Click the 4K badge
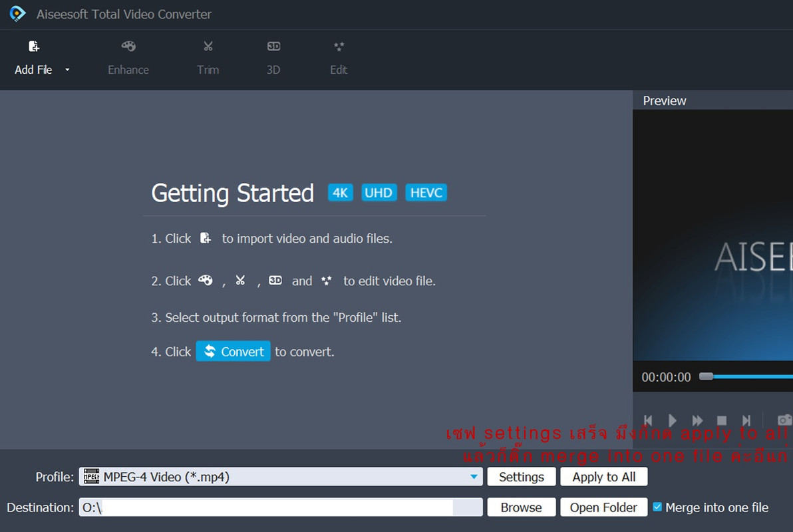Screen dimensions: 793x532 click(x=341, y=193)
